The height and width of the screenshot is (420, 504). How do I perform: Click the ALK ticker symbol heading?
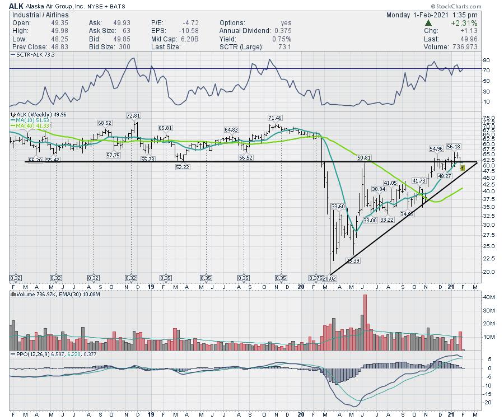16,6
